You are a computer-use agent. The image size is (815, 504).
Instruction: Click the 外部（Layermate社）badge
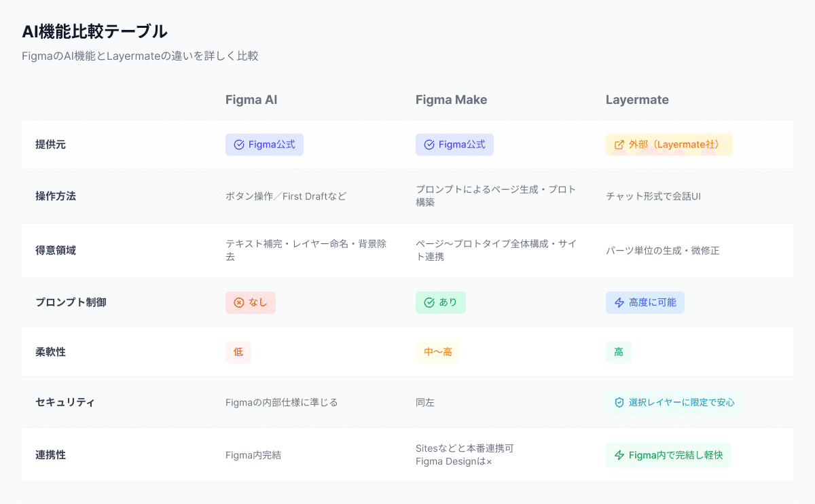point(668,145)
